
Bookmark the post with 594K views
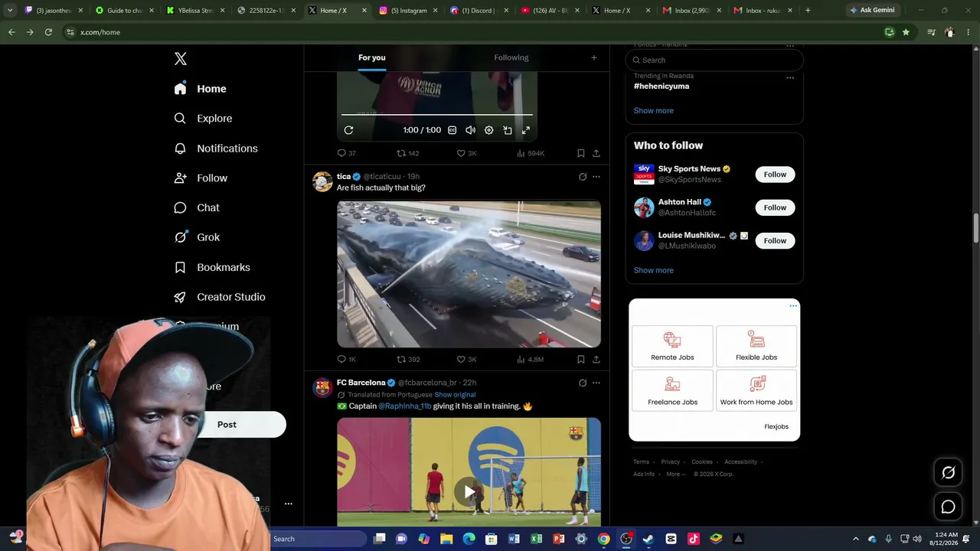581,153
